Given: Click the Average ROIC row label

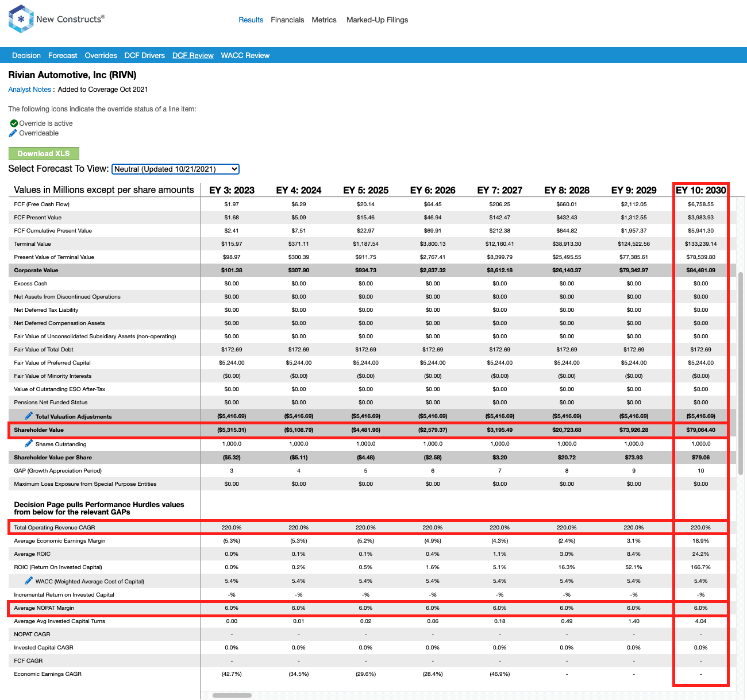Looking at the screenshot, I should click(32, 554).
